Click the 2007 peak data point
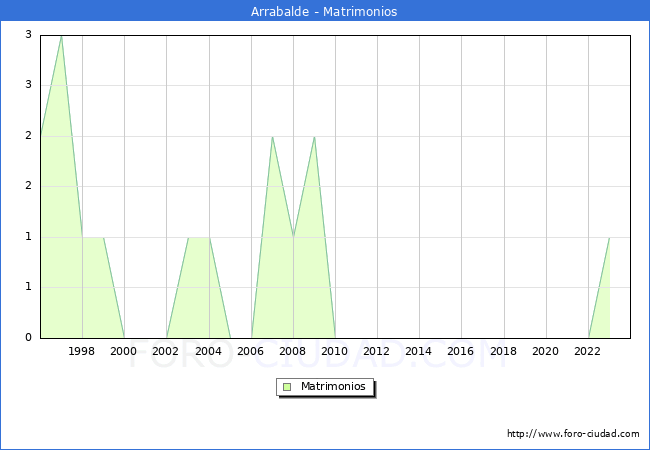 click(x=272, y=137)
